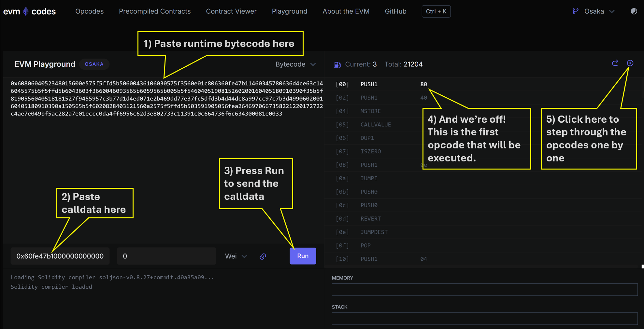Click the evm.codes Ethereum logo
The height and width of the screenshot is (329, 644).
[x=26, y=11]
